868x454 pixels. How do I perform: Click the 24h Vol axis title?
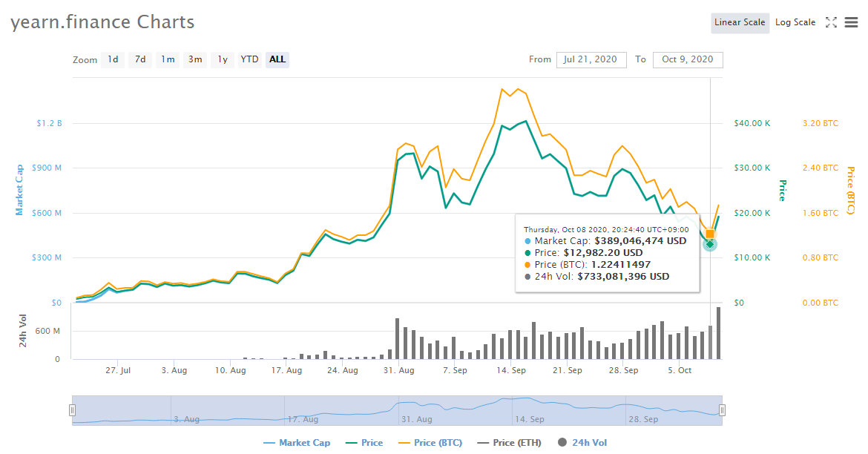(23, 331)
